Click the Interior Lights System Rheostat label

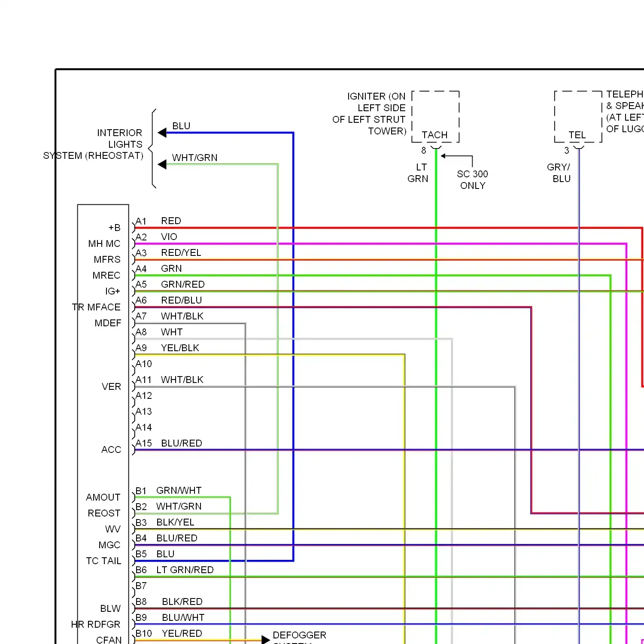click(x=93, y=144)
